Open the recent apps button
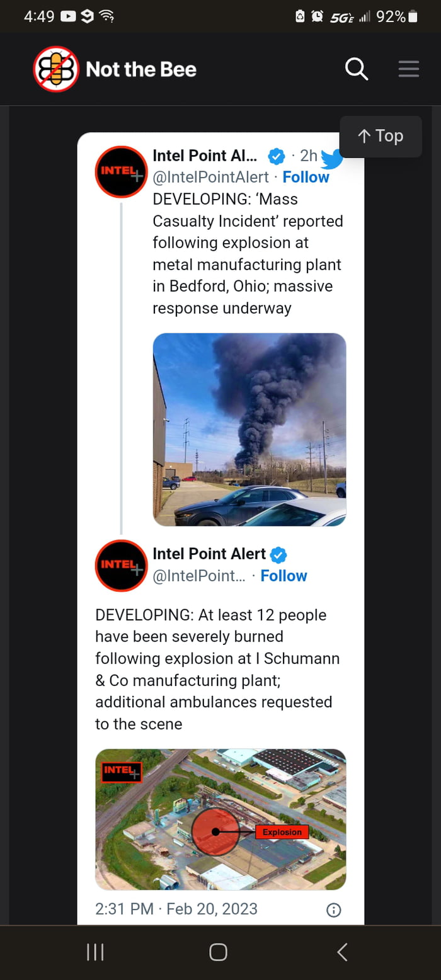 coord(94,952)
